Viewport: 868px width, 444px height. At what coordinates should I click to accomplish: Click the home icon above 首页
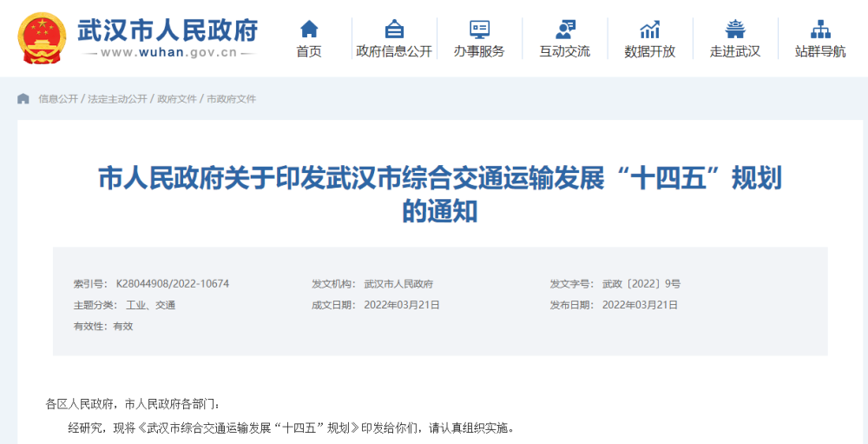coord(309,30)
